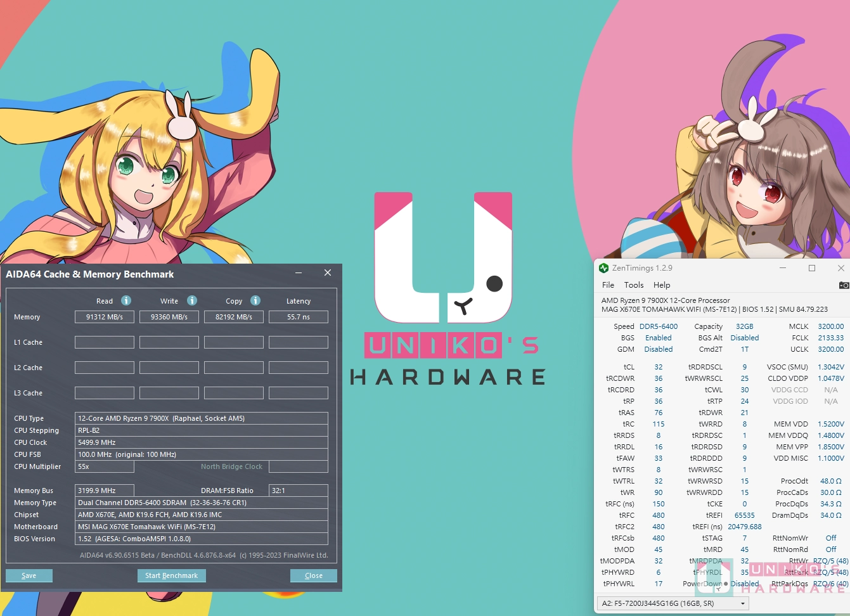Click the CPU Stepping value RPL-B2
This screenshot has height=616, width=850.
click(x=202, y=430)
